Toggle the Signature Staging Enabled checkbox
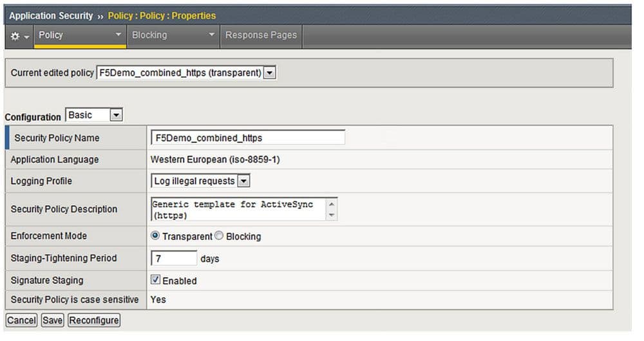 [155, 281]
